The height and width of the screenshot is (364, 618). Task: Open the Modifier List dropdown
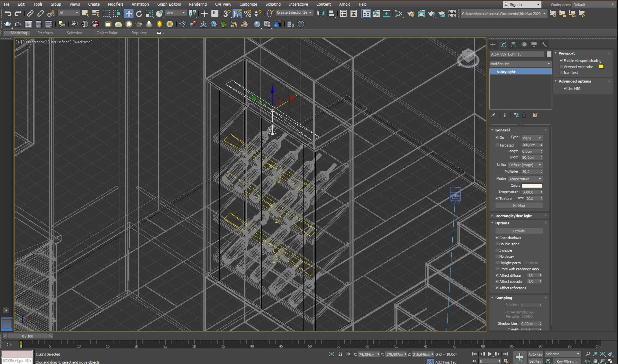coord(520,64)
